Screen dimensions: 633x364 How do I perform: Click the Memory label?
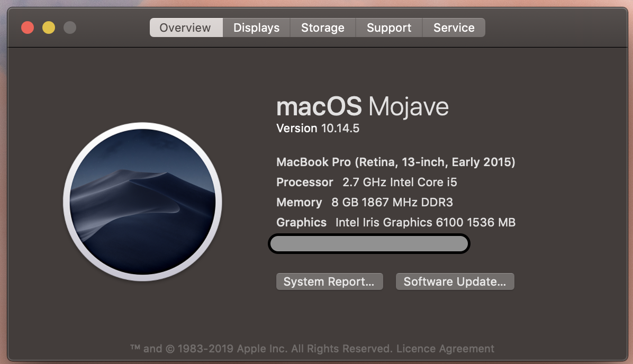(299, 202)
